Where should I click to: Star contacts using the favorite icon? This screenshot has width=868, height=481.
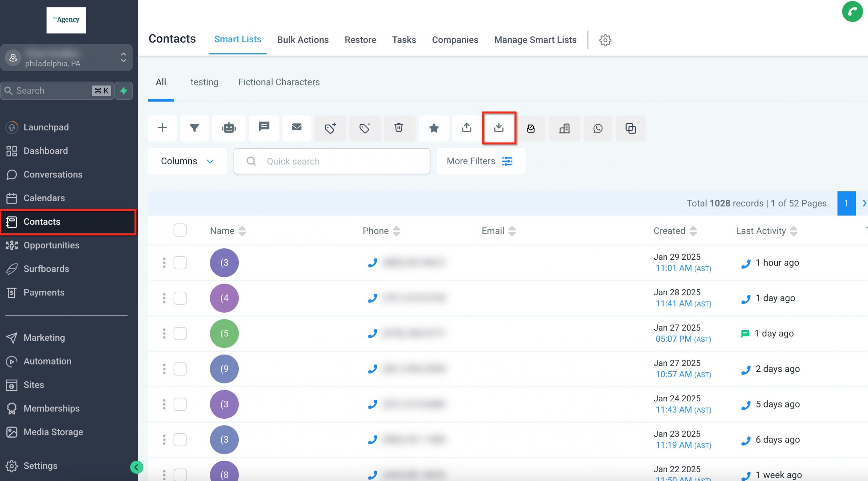(434, 128)
